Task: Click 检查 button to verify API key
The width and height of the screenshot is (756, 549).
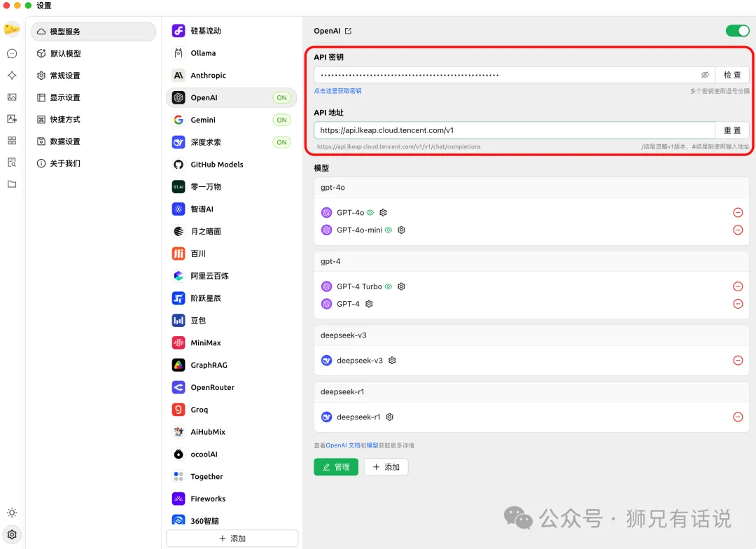Action: coord(732,75)
